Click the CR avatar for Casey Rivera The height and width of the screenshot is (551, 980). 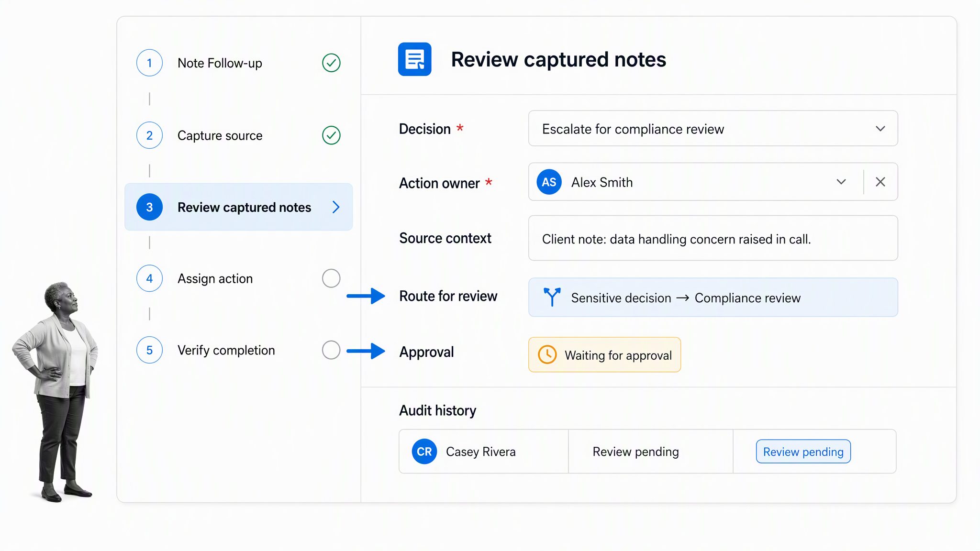pyautogui.click(x=424, y=452)
